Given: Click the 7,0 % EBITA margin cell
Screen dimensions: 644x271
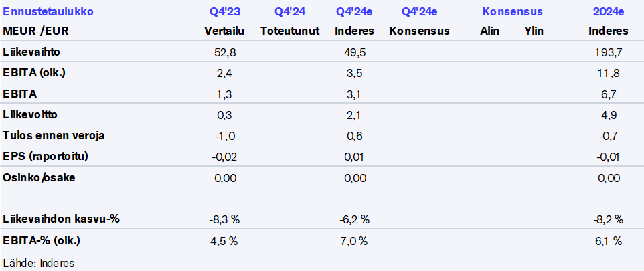Looking at the screenshot, I should tap(355, 241).
